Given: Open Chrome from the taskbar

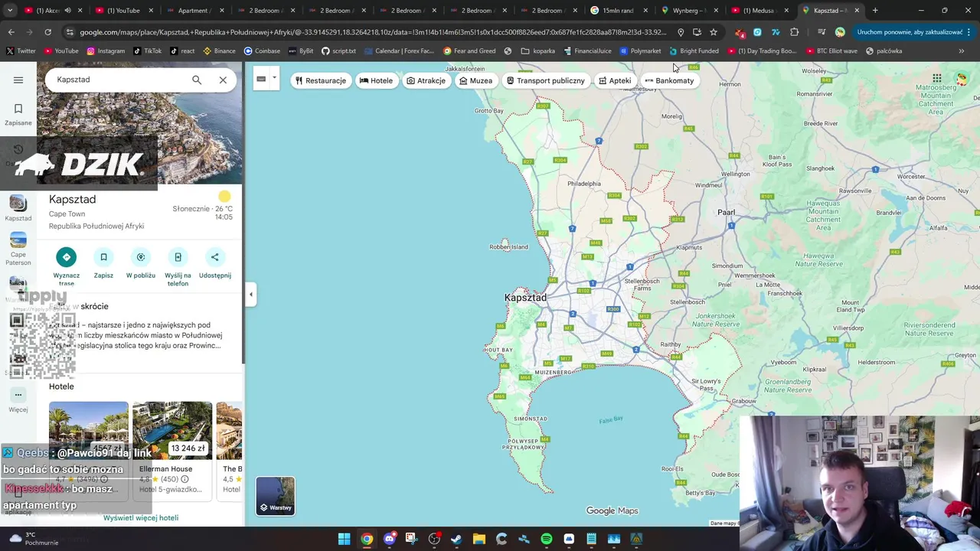Looking at the screenshot, I should tap(367, 539).
